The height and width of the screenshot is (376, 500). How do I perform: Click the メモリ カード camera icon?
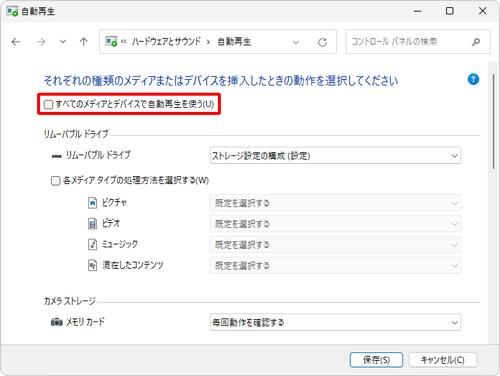(56, 322)
